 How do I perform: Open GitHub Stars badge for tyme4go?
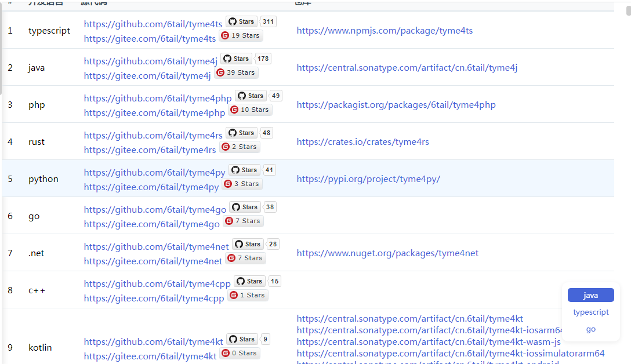pyautogui.click(x=245, y=207)
